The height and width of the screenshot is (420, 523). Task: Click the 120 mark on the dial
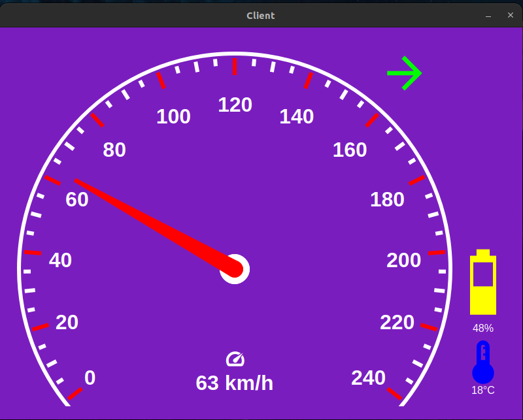coord(235,105)
